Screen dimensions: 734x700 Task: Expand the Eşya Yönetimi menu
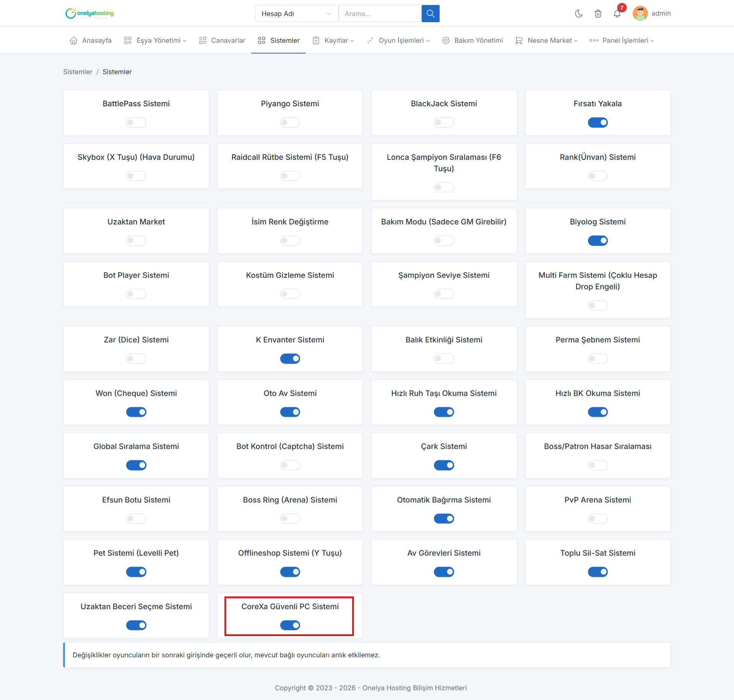[155, 41]
